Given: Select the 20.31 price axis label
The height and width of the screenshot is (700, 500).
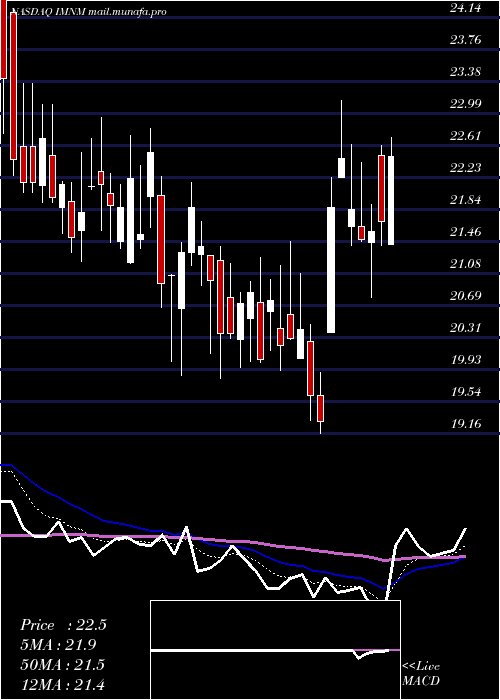Looking at the screenshot, I should pyautogui.click(x=465, y=328).
